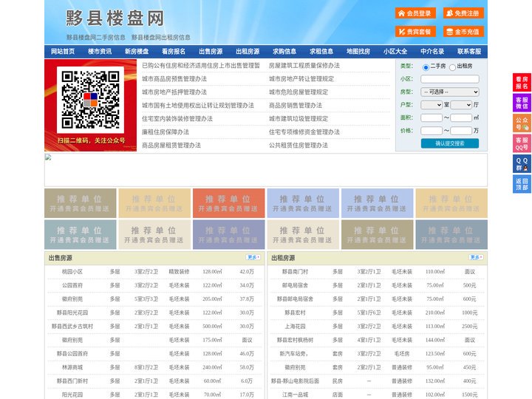The width and height of the screenshot is (532, 399).
Task: Open the 中介名录 nav item
Action: [432, 52]
